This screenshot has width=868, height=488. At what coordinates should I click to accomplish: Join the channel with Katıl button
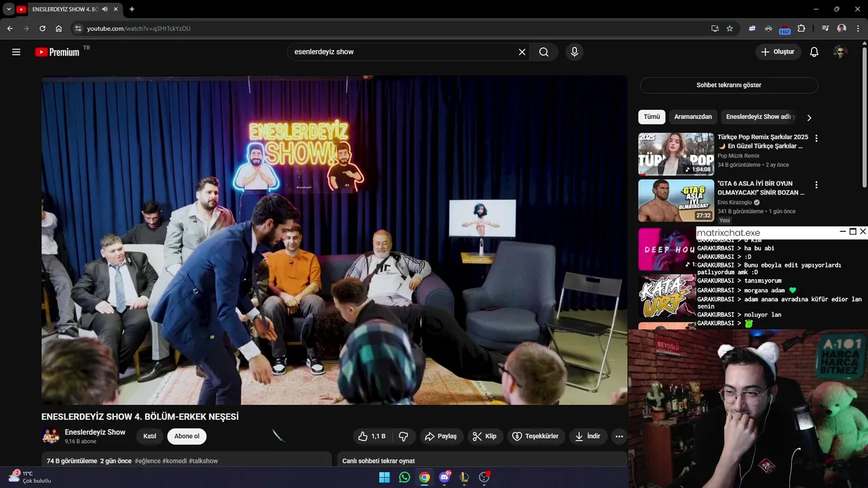click(150, 436)
